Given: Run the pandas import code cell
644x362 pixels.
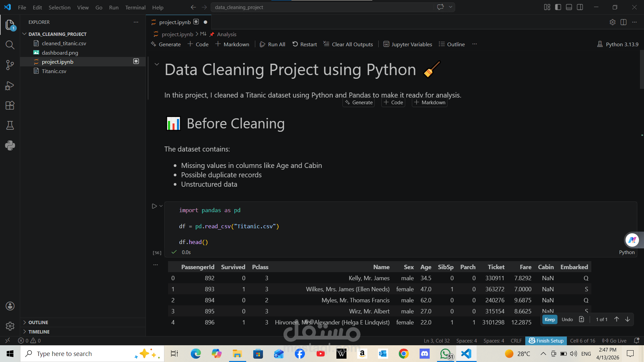Looking at the screenshot, I should coord(154,206).
